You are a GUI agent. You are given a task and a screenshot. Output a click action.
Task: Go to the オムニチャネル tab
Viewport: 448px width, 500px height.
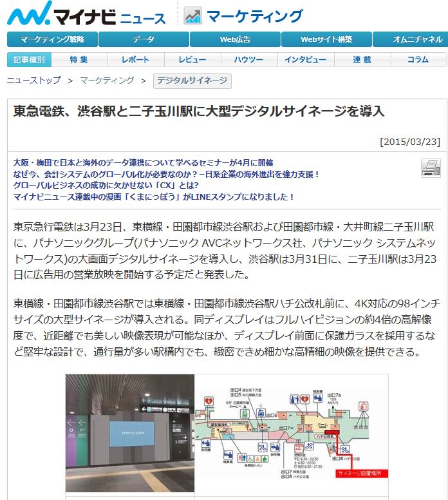tap(411, 39)
